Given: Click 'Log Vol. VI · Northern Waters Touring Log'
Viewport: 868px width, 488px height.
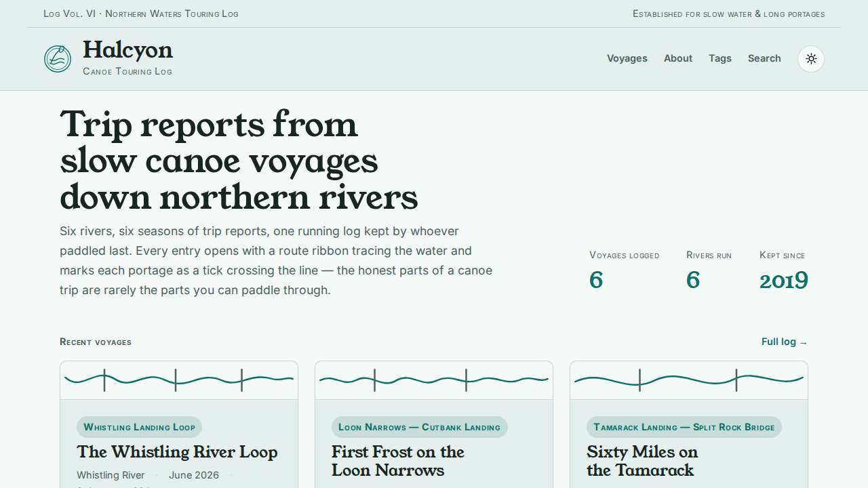Looking at the screenshot, I should click(141, 14).
